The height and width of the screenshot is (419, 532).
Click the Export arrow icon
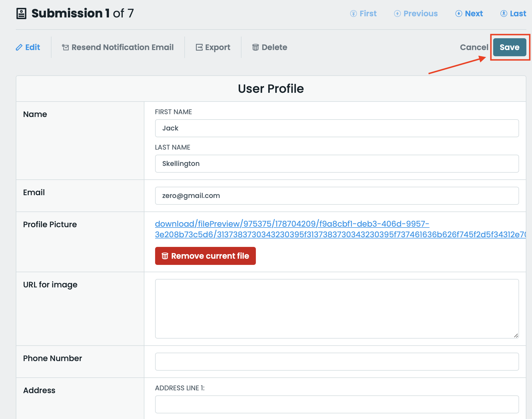[x=199, y=47]
